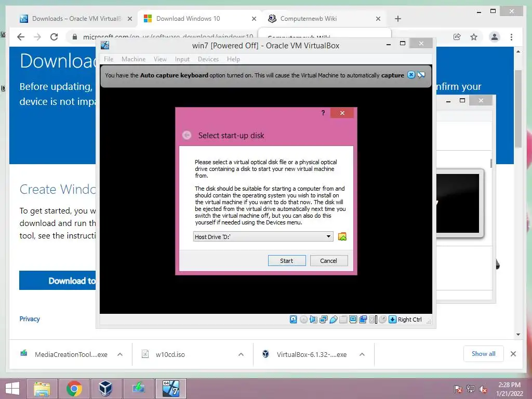The width and height of the screenshot is (532, 399).
Task: Click the don't-show-again message icon in notification
Action: point(421,75)
